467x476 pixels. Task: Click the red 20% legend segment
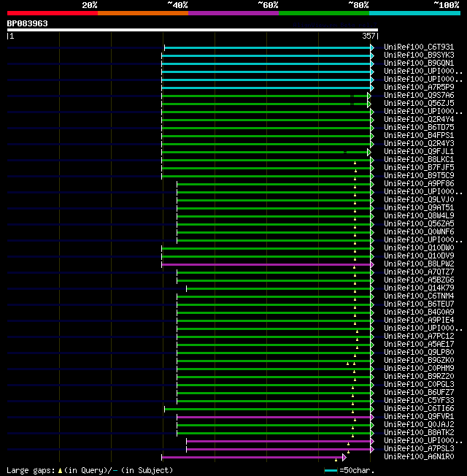coord(53,13)
